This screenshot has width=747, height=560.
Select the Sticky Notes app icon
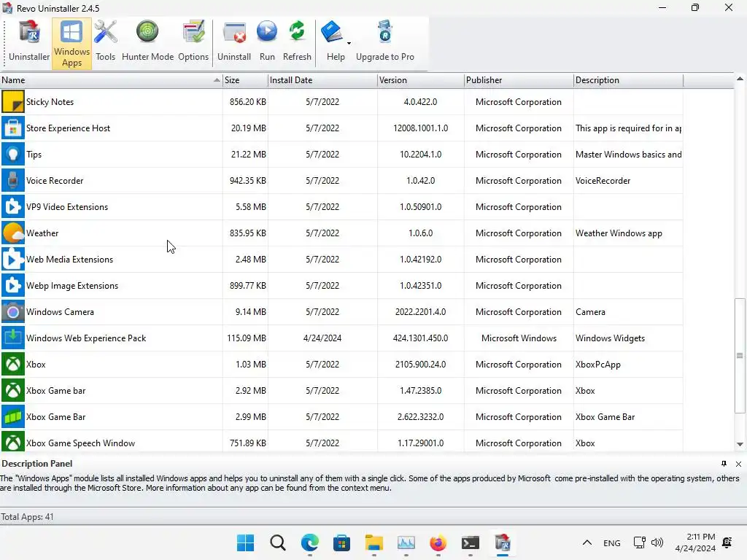[x=13, y=102]
